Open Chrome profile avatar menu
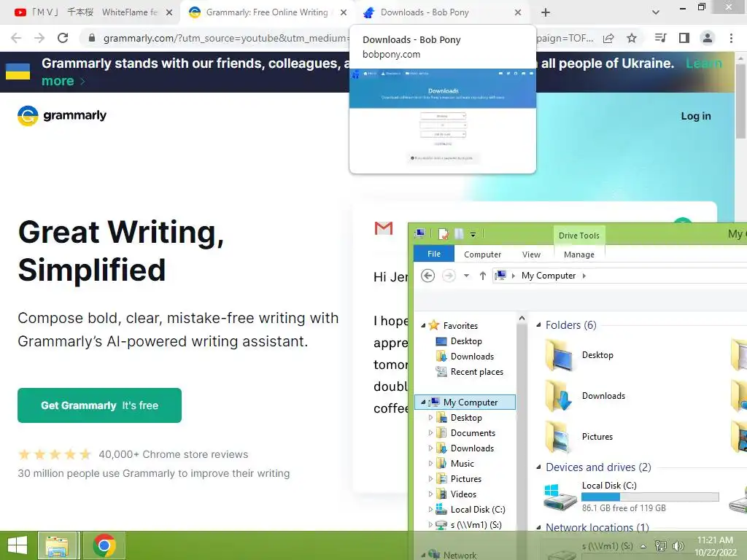The height and width of the screenshot is (560, 747). tap(708, 38)
